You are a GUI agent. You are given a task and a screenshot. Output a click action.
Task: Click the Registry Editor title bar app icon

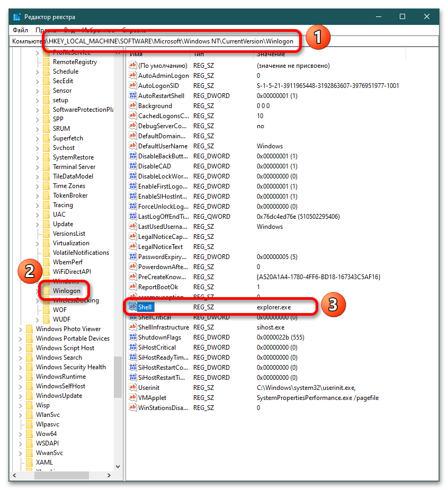[16, 17]
